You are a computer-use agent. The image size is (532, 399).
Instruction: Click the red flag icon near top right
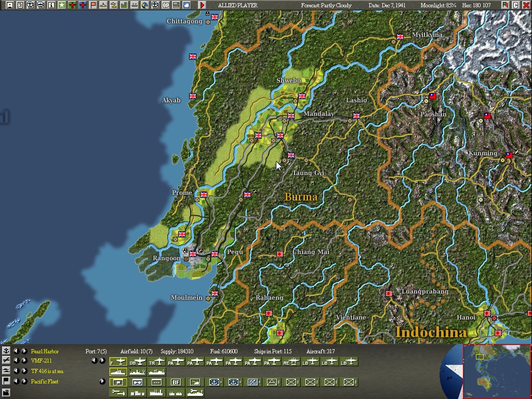[x=505, y=5]
